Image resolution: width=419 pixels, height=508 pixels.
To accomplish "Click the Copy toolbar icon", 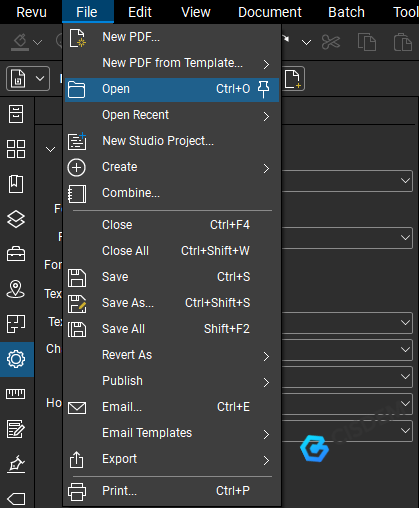I will pos(367,42).
